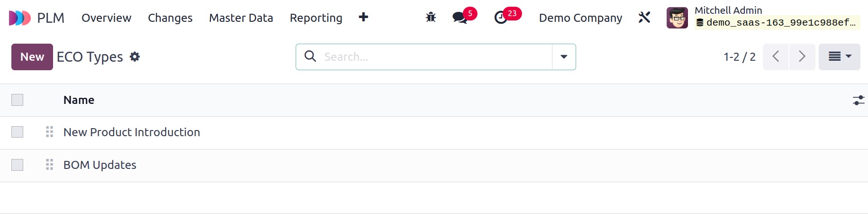Open the conversations chat icon

pyautogui.click(x=460, y=18)
